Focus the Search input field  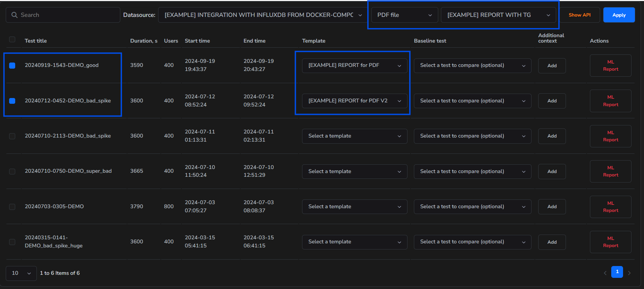68,15
